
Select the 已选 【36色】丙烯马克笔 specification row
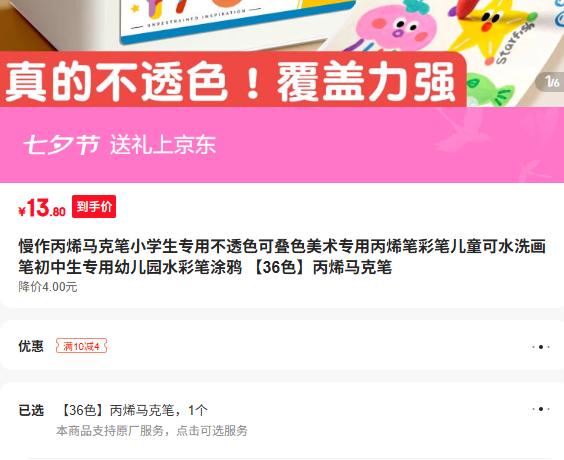(x=282, y=419)
